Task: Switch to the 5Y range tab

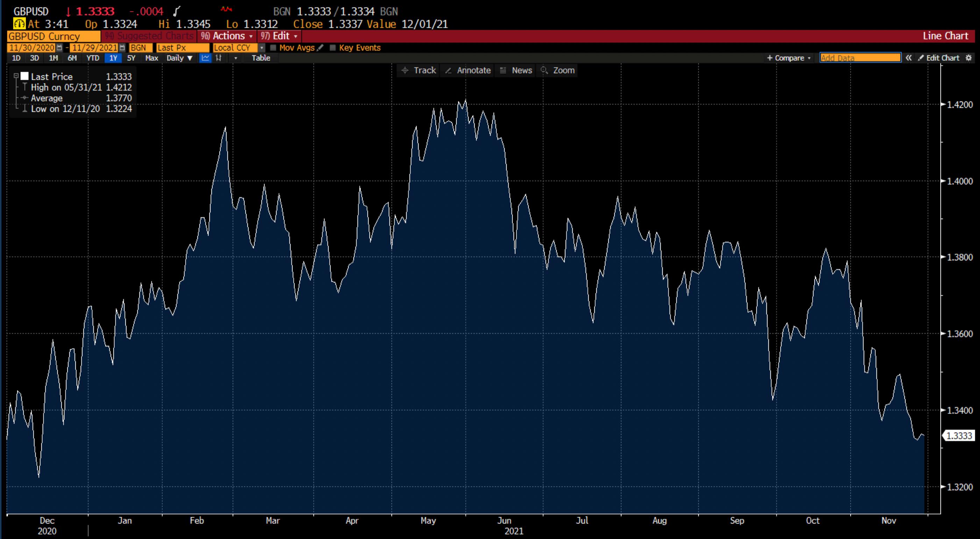Action: [131, 58]
